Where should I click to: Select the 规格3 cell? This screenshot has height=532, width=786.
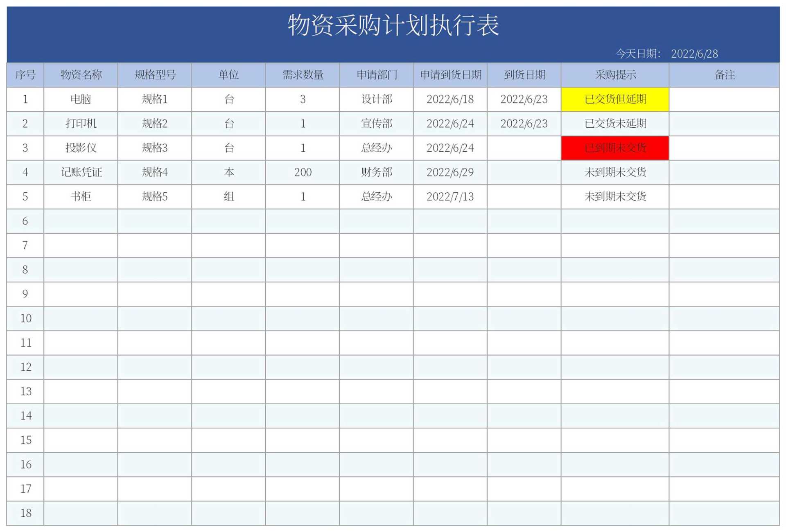155,148
